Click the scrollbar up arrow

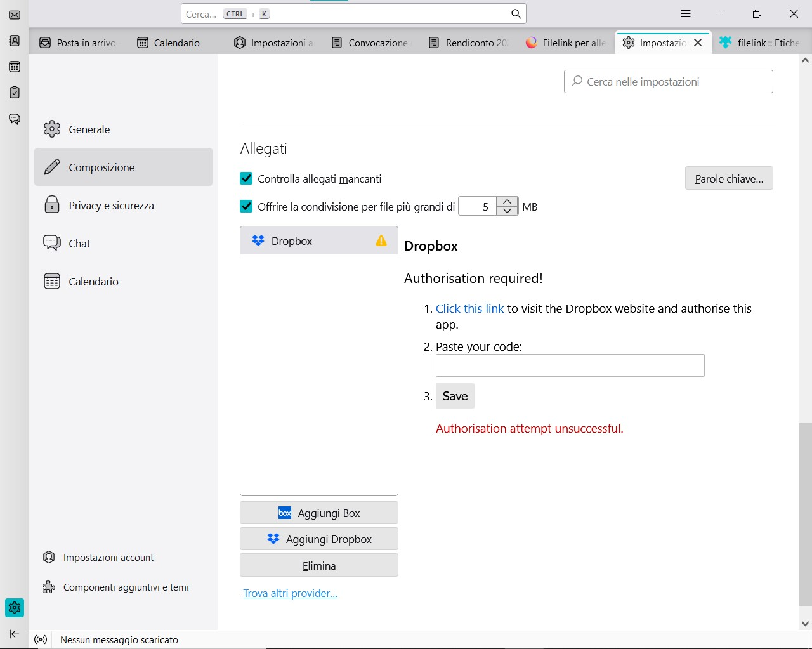tap(805, 61)
